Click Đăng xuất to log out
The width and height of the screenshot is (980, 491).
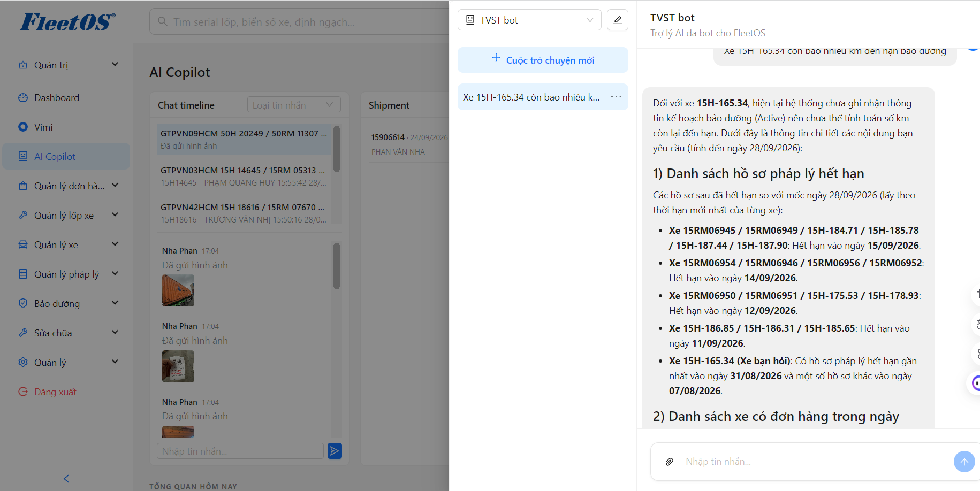66,392
